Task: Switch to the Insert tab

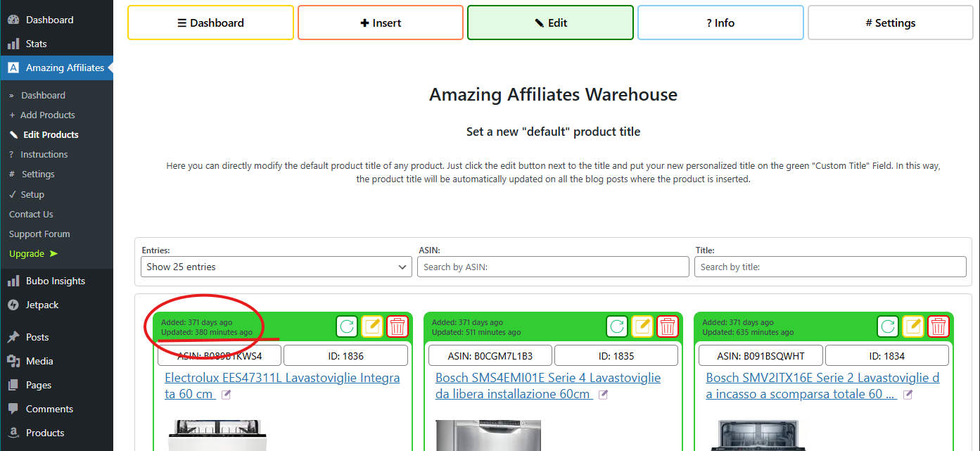Action: (381, 23)
